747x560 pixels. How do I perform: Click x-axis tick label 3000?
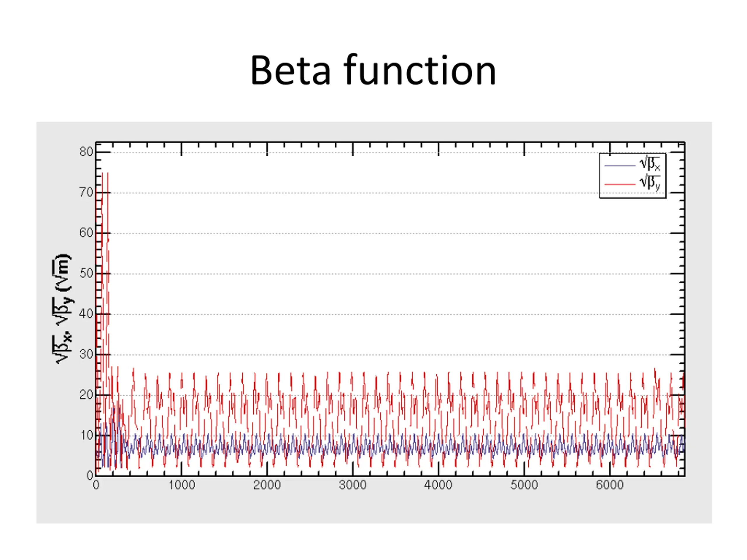(x=353, y=485)
